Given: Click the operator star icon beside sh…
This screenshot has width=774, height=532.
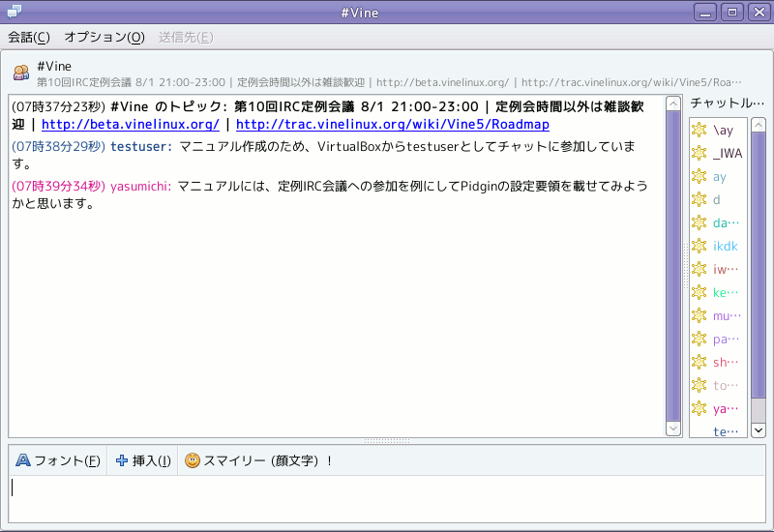Looking at the screenshot, I should click(x=699, y=362).
